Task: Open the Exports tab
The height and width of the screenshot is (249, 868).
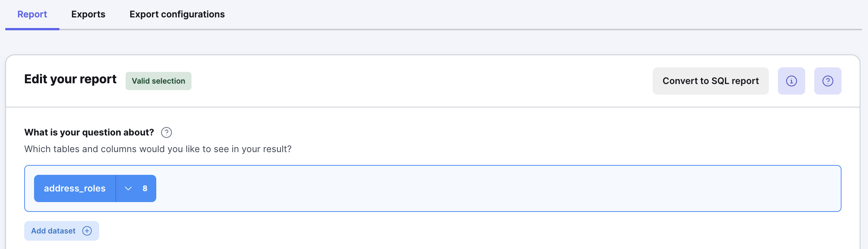Action: pos(88,14)
